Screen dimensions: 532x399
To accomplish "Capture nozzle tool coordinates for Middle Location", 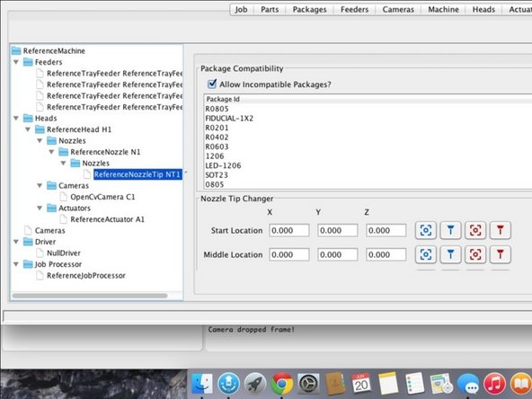I will (450, 254).
